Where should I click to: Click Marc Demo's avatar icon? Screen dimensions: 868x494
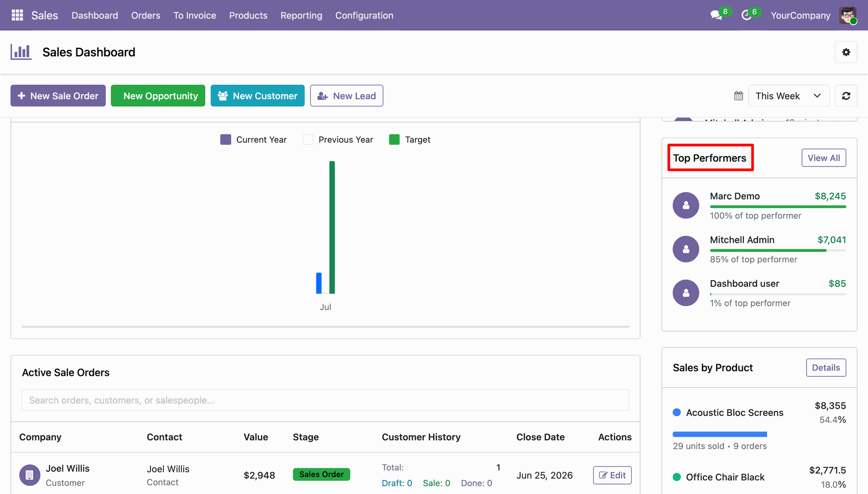click(686, 205)
